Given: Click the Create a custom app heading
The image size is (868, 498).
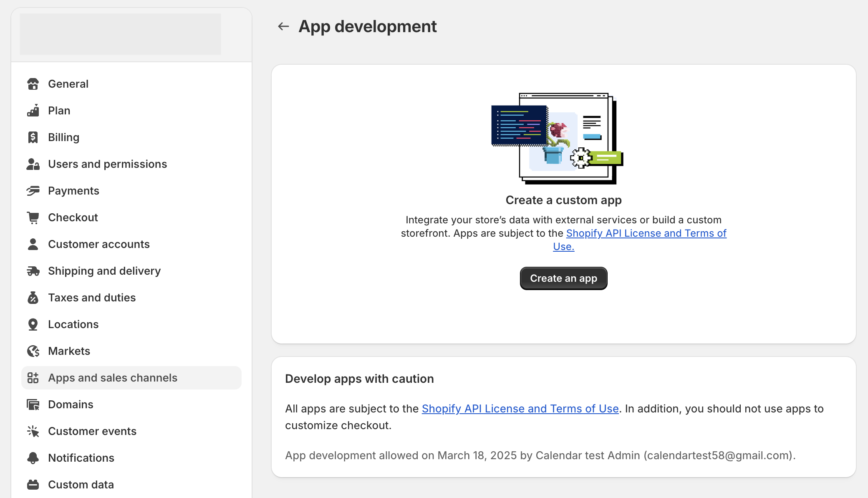Looking at the screenshot, I should (x=563, y=200).
